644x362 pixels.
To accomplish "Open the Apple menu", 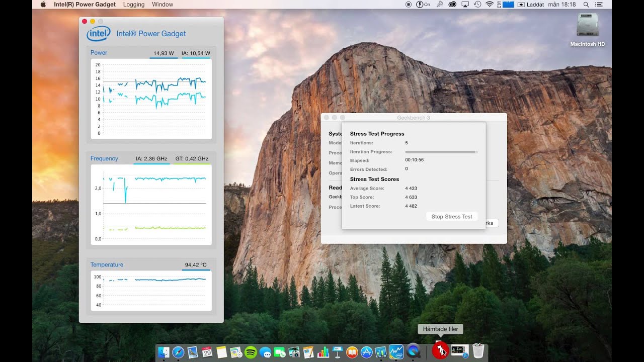I will pyautogui.click(x=43, y=5).
